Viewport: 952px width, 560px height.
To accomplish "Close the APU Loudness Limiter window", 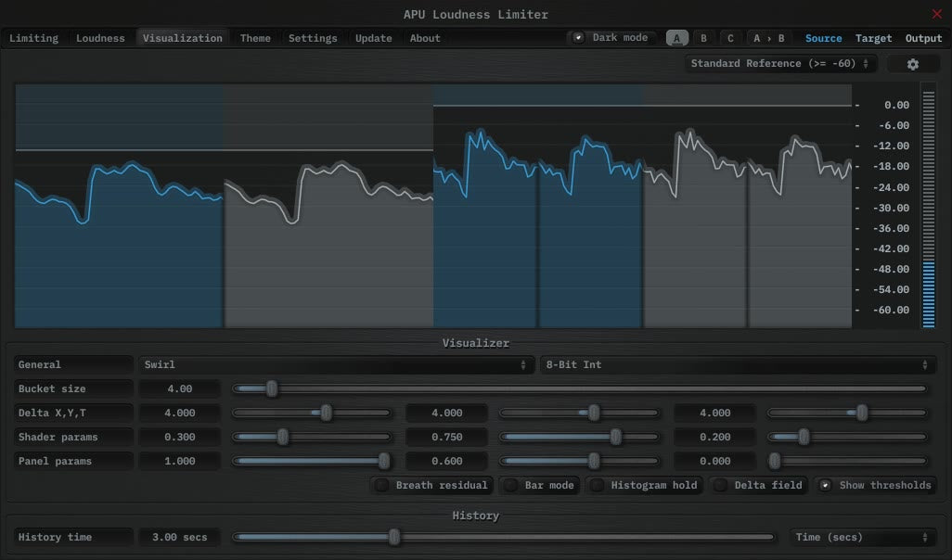I will [937, 14].
